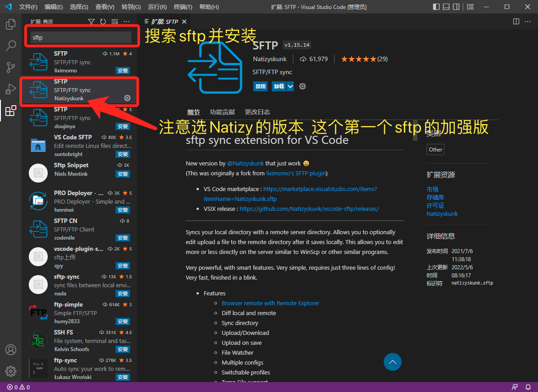Open more actions in Extensions sidebar header
Viewport: 538px width, 392px height.
click(x=126, y=22)
